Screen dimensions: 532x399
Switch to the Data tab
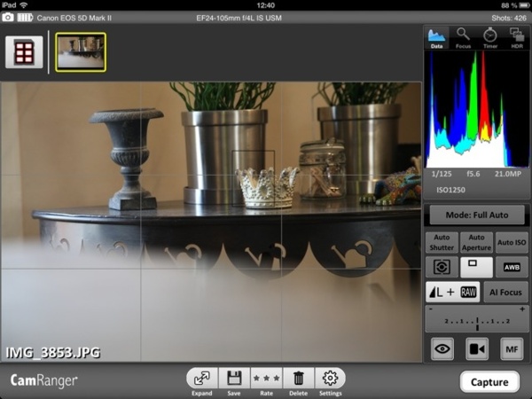pyautogui.click(x=436, y=38)
